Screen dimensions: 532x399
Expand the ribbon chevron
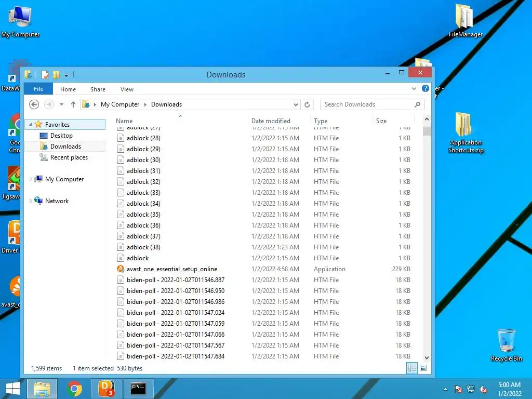tap(414, 88)
